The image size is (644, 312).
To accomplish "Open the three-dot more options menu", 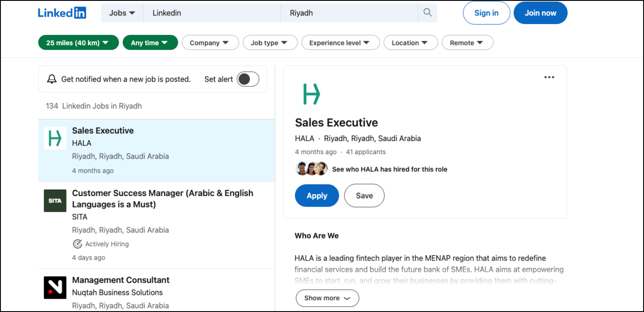I will (x=549, y=77).
